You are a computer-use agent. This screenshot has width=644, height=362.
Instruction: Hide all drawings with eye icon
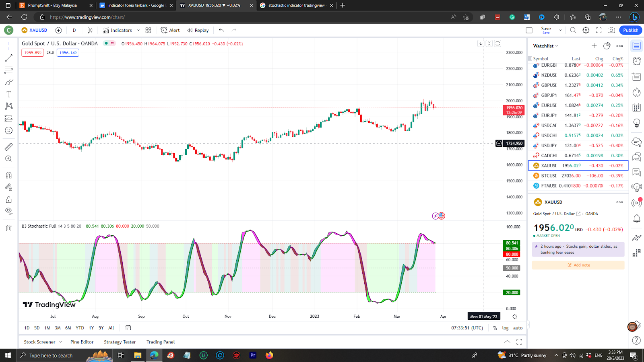(x=8, y=212)
